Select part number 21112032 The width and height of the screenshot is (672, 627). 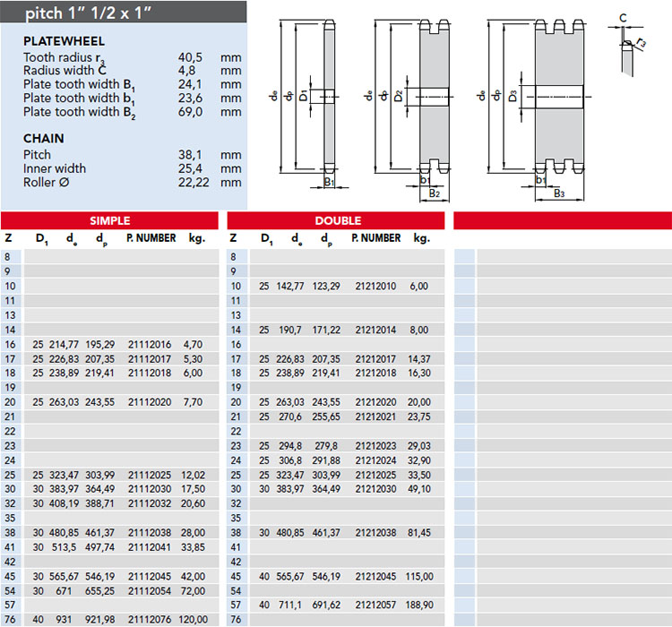150,503
